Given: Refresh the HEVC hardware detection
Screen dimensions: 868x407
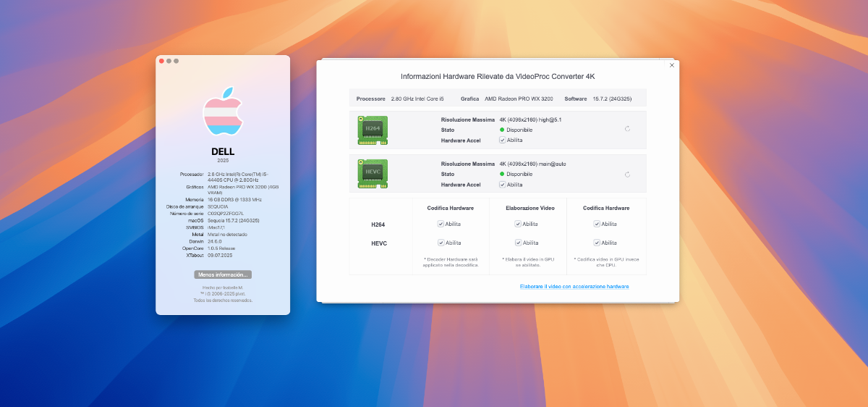Looking at the screenshot, I should pos(627,175).
